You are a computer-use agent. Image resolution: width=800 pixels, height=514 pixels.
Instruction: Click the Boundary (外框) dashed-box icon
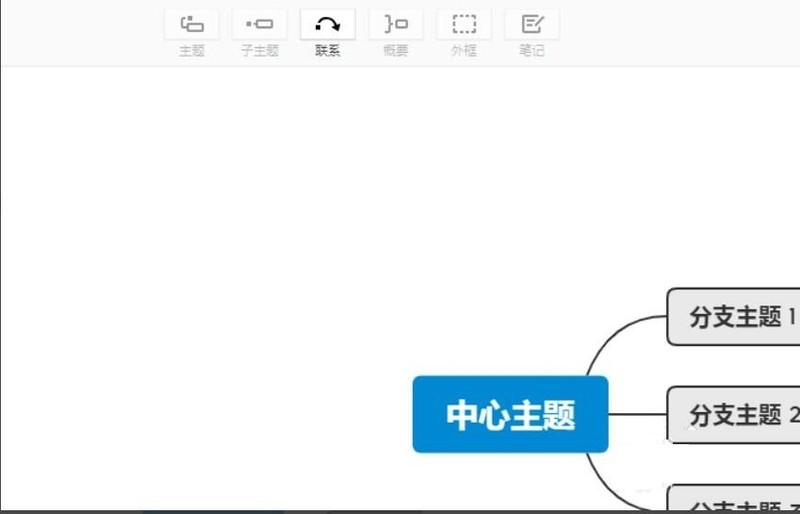pos(463,24)
